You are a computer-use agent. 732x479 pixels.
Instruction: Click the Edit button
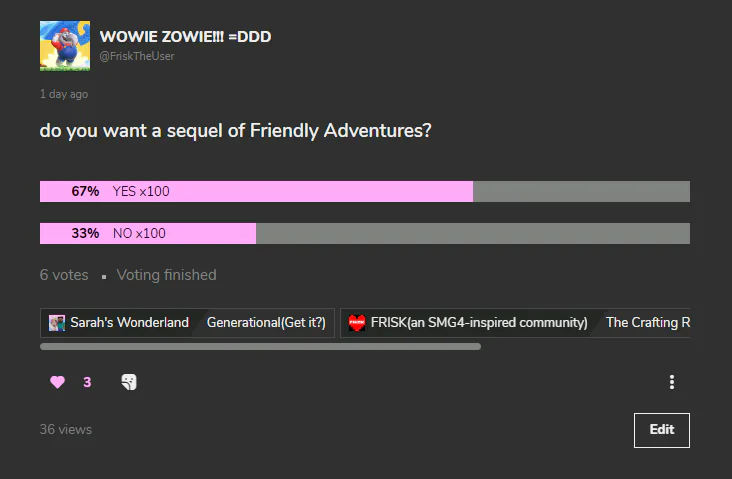662,430
